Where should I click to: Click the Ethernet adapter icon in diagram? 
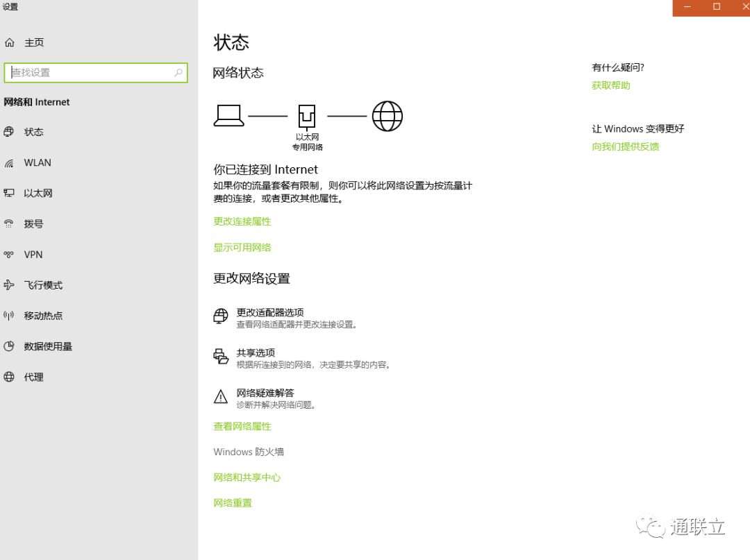click(x=307, y=117)
